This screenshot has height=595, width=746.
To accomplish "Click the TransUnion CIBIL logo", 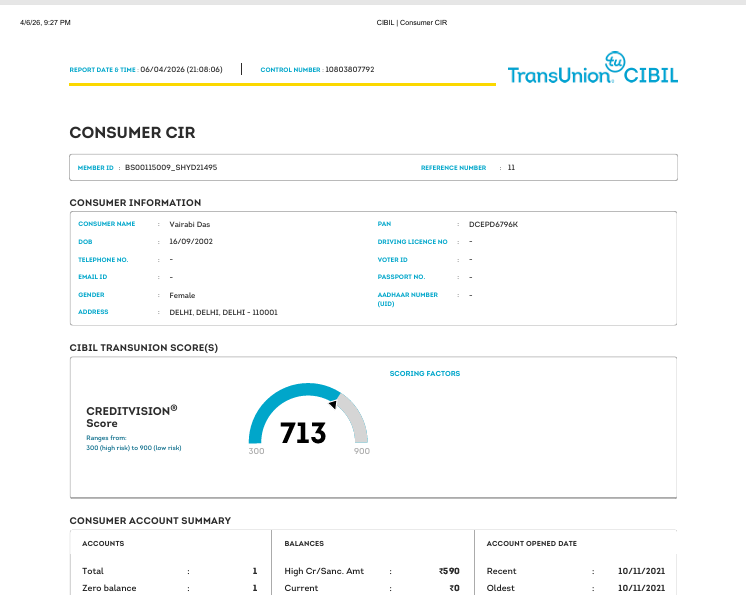I will (x=593, y=68).
